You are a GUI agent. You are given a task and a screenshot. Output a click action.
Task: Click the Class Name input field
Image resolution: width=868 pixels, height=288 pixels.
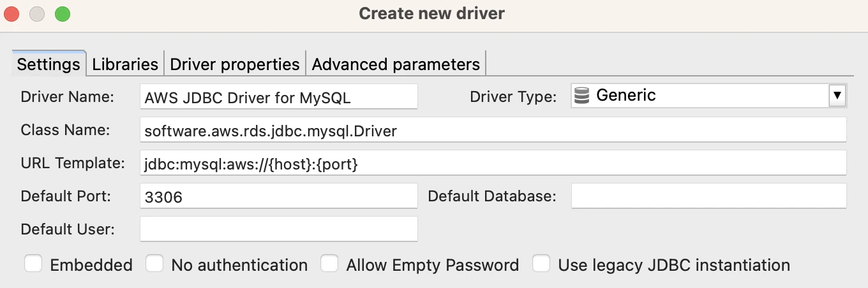pyautogui.click(x=493, y=130)
